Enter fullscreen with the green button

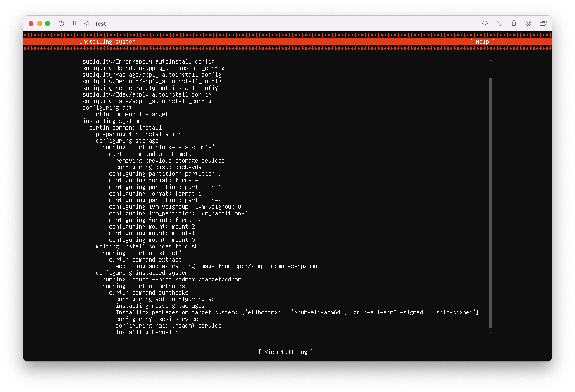click(48, 24)
